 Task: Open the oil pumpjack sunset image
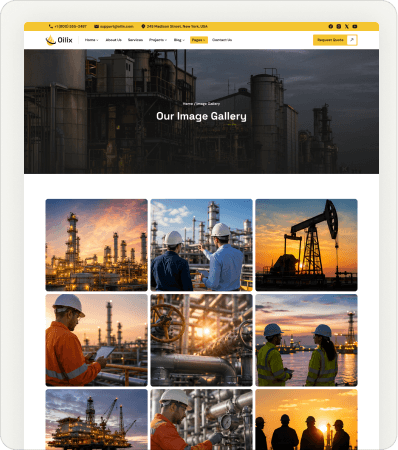tap(306, 245)
